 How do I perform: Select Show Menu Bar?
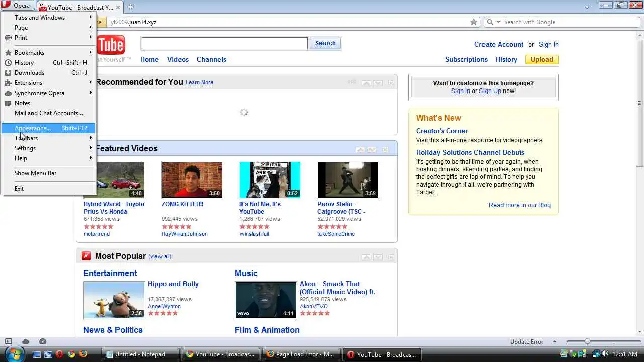(48, 173)
